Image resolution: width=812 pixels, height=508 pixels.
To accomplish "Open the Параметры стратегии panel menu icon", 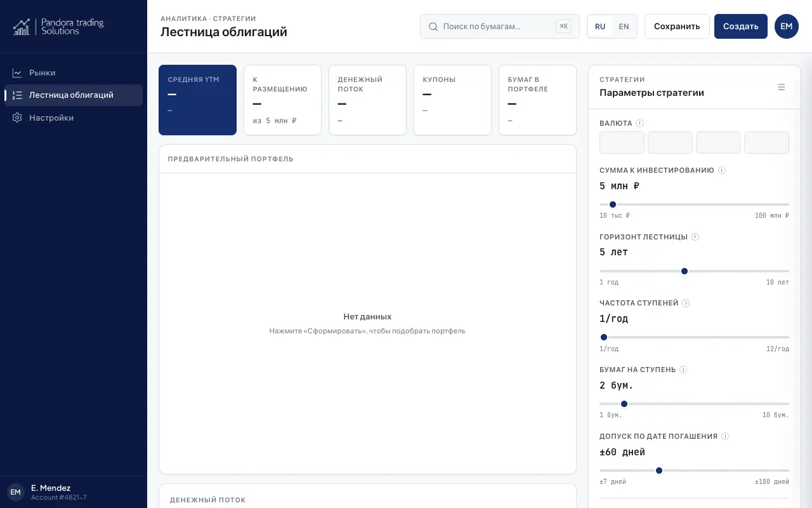I will (782, 87).
